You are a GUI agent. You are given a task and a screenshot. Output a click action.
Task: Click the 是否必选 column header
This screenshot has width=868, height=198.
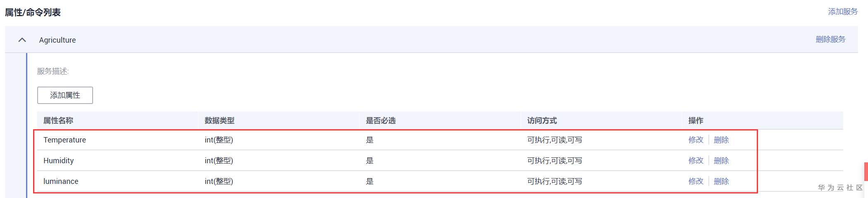[x=381, y=121]
